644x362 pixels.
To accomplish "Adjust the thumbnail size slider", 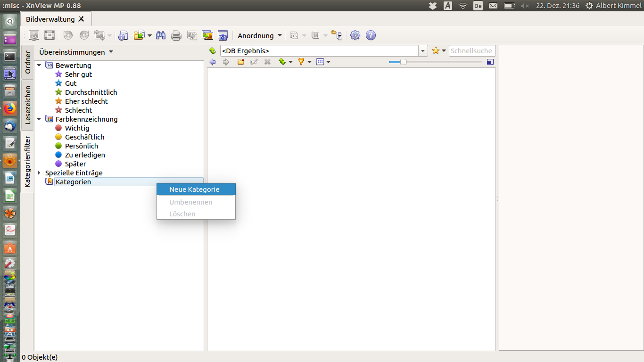I will [x=403, y=62].
